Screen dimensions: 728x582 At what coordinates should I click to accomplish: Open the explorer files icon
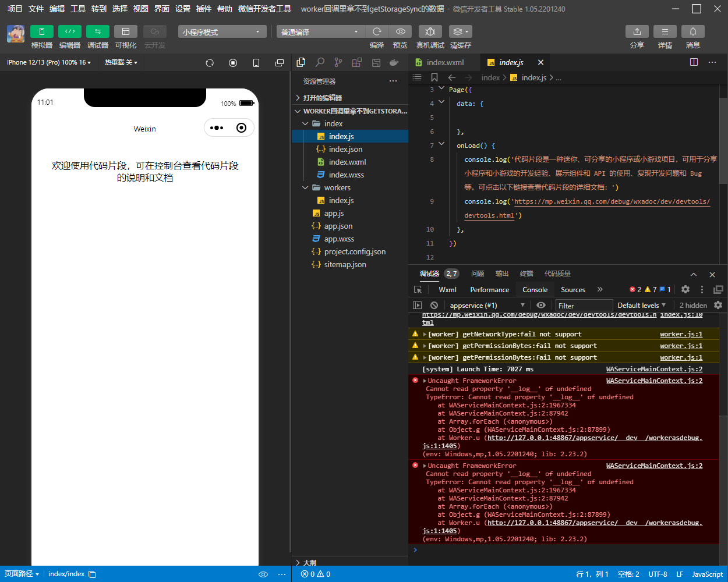coord(301,62)
